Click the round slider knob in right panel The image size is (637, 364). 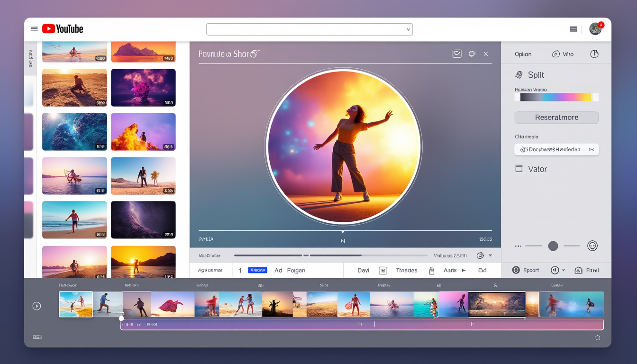[553, 246]
